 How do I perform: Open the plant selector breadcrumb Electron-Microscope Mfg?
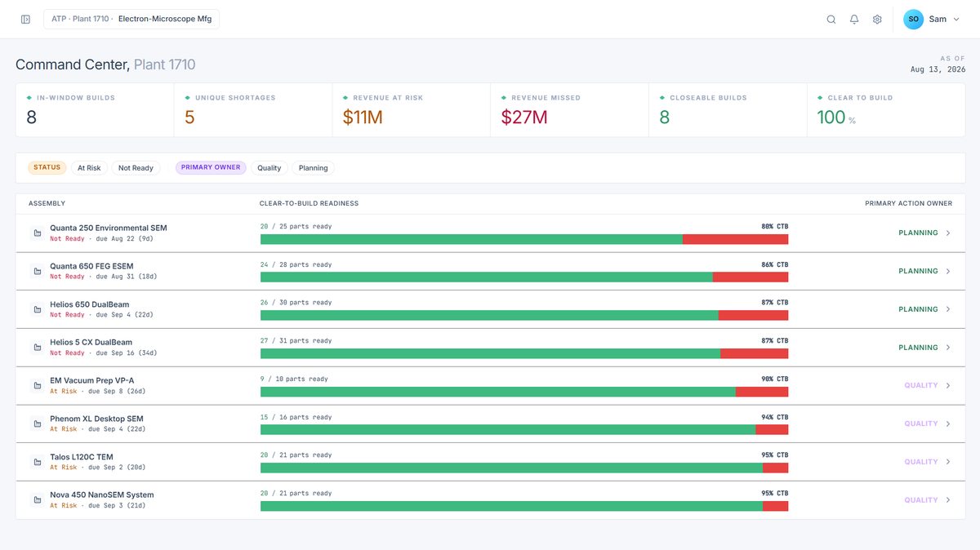[131, 19]
